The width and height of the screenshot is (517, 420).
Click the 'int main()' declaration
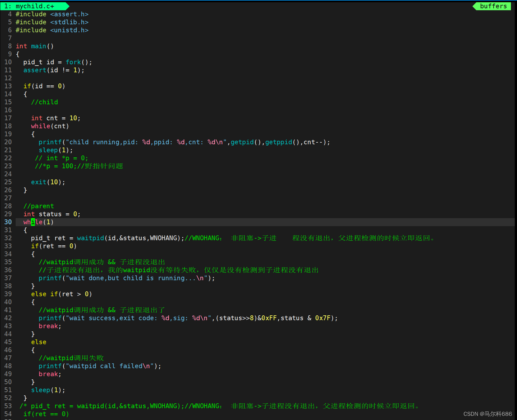coord(35,46)
